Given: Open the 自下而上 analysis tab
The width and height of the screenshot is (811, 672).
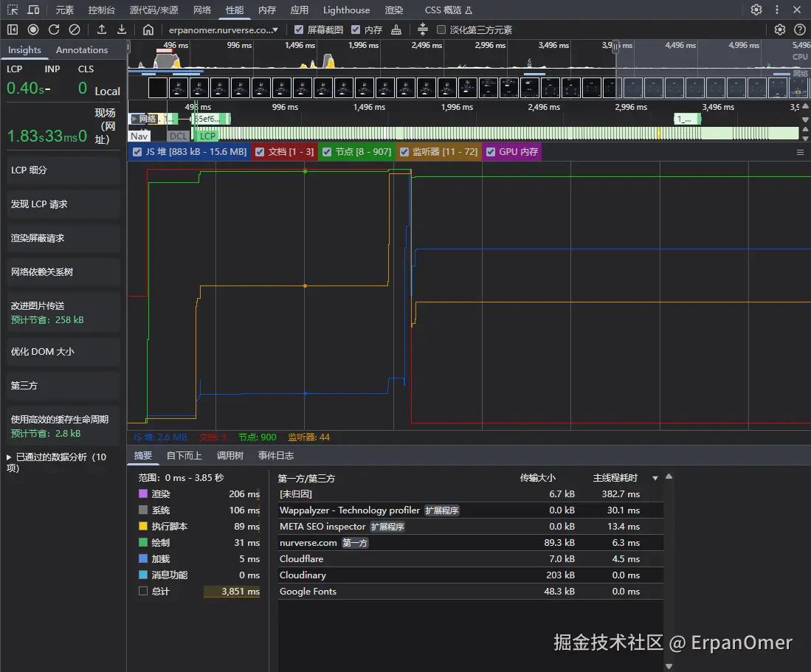Looking at the screenshot, I should click(183, 455).
